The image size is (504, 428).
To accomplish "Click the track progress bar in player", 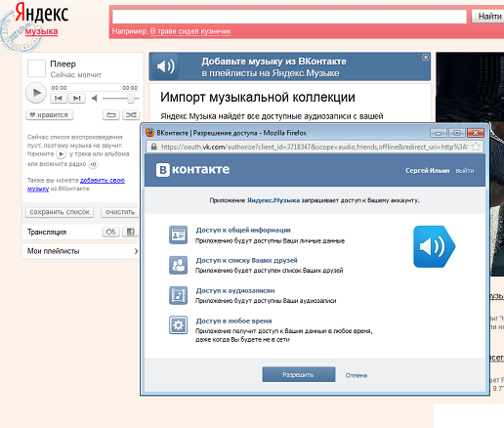I will pyautogui.click(x=95, y=88).
